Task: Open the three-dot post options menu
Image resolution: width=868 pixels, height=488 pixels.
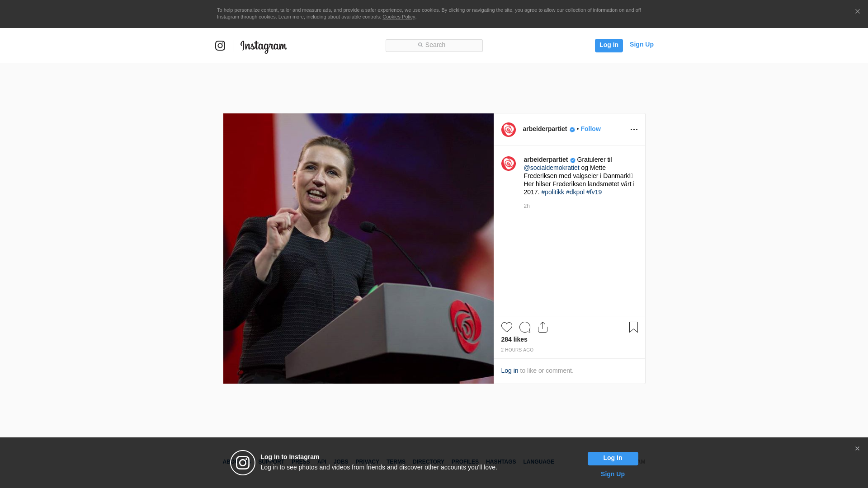Action: [x=634, y=130]
